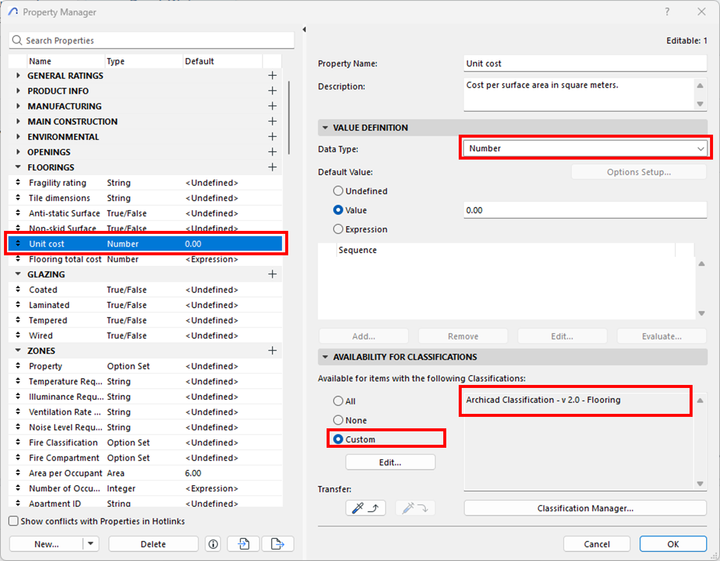Select Undefined default value option
The image size is (720, 561).
coord(338,191)
